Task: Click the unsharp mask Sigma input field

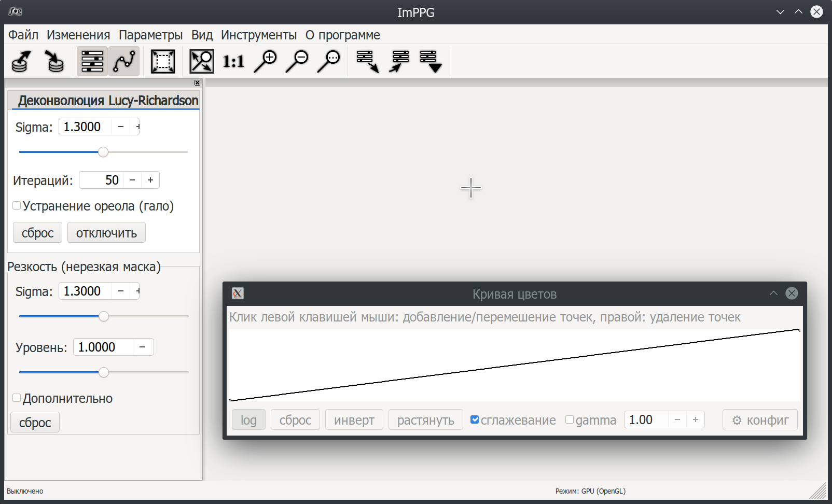Action: [85, 291]
